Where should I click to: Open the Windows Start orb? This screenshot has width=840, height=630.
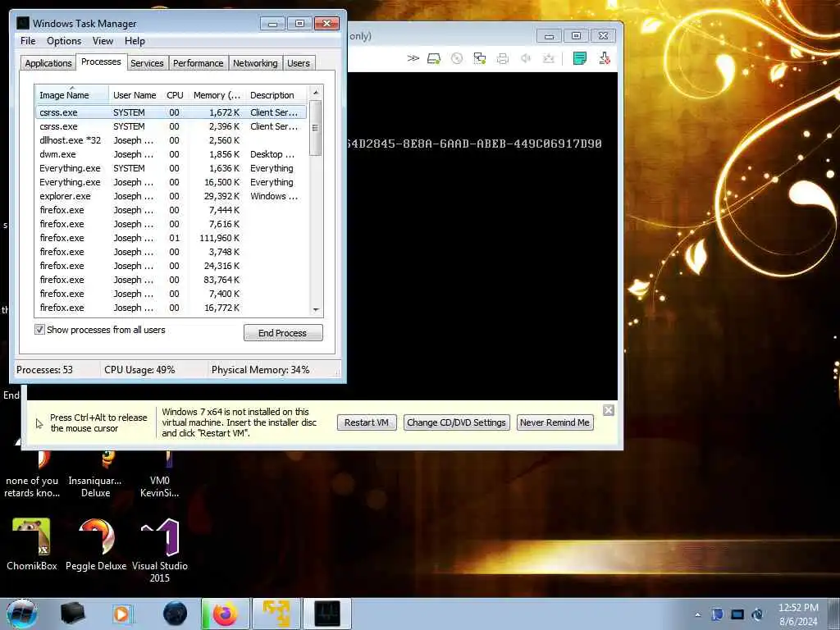click(22, 614)
